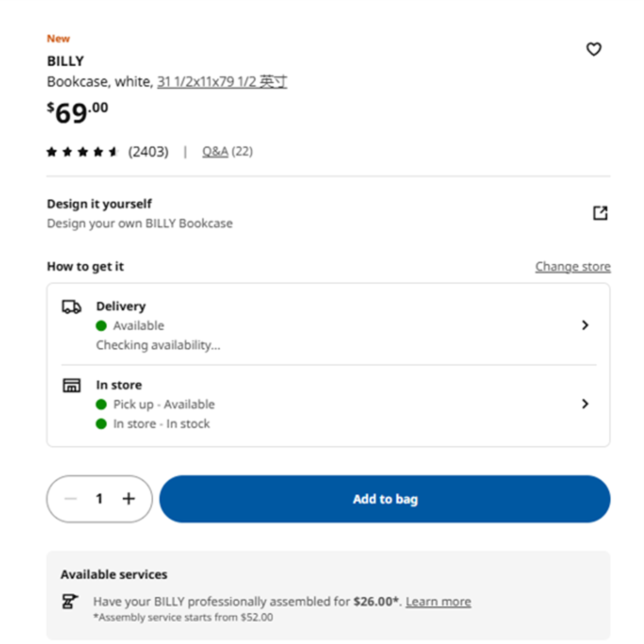Open Learn more about assembly service

[x=438, y=602]
